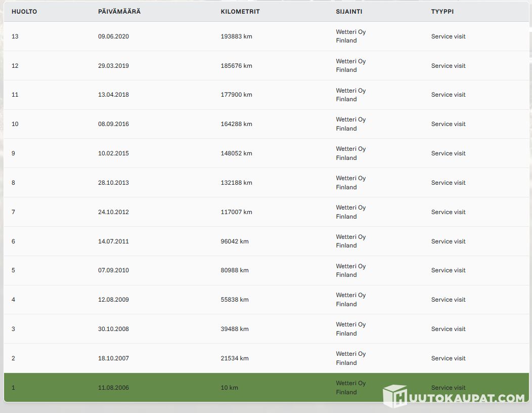
Task: Click Service visit in the 28.10.2013 row
Action: point(448,183)
